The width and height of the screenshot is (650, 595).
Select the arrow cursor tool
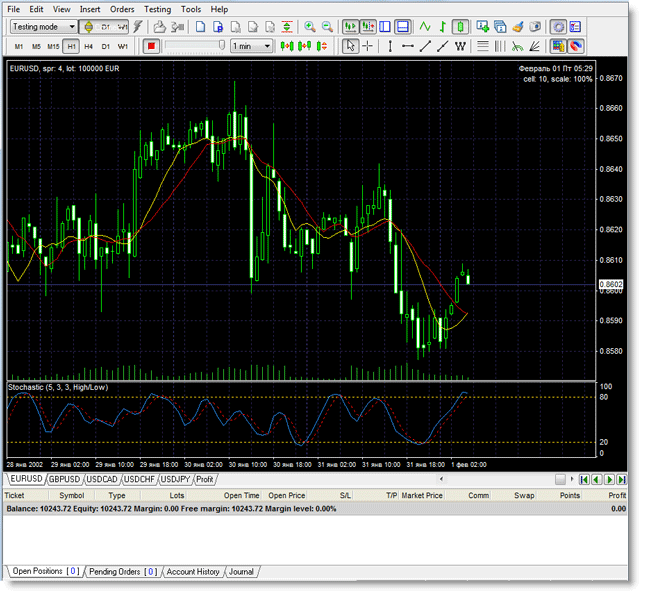tap(350, 46)
